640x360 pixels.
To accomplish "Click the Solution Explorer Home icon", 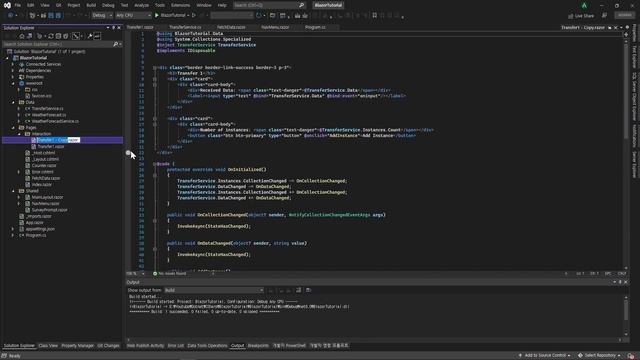I will 22,36.
